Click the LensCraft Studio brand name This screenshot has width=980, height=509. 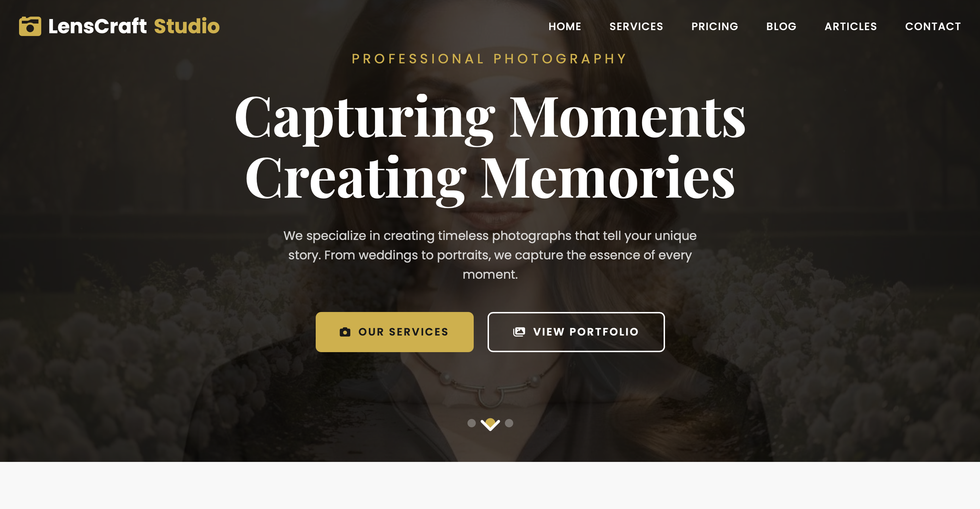[134, 26]
